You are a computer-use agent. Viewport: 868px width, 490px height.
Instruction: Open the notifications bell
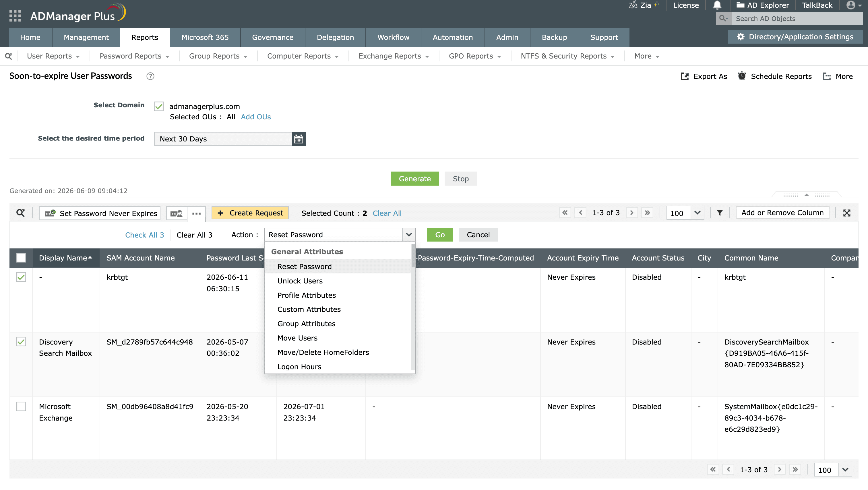(717, 5)
